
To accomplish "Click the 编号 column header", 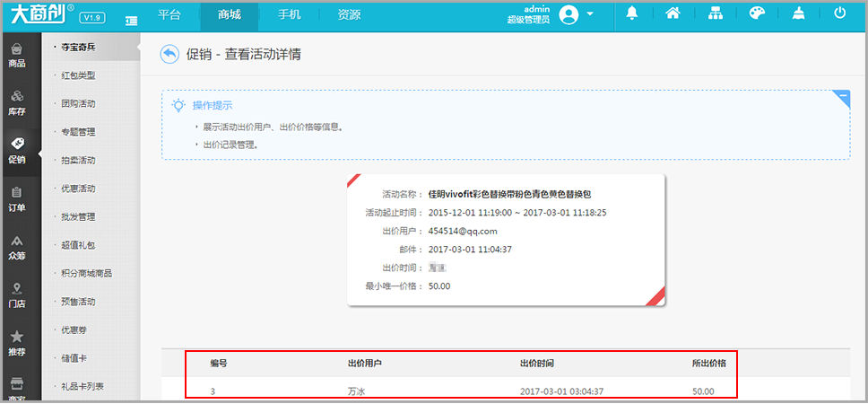I will click(x=218, y=364).
